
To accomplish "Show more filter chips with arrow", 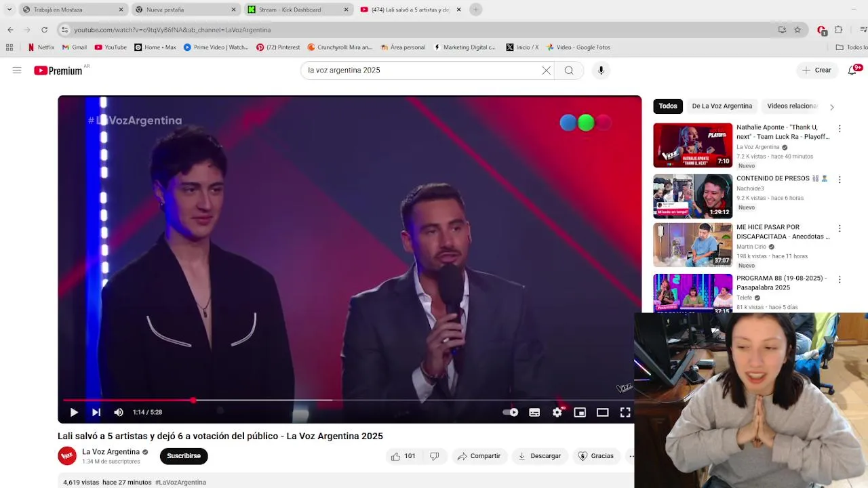I will [x=831, y=106].
